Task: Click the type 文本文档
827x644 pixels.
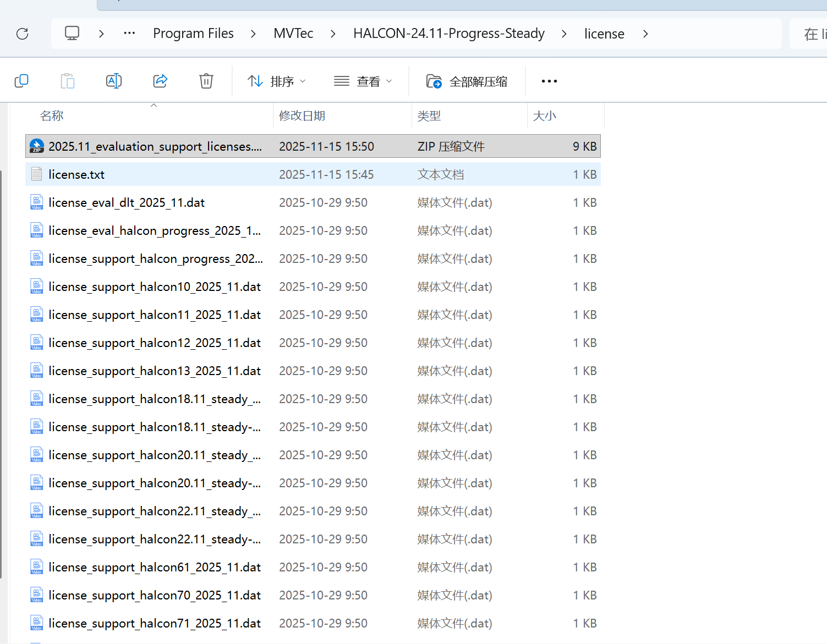Action: (x=441, y=174)
